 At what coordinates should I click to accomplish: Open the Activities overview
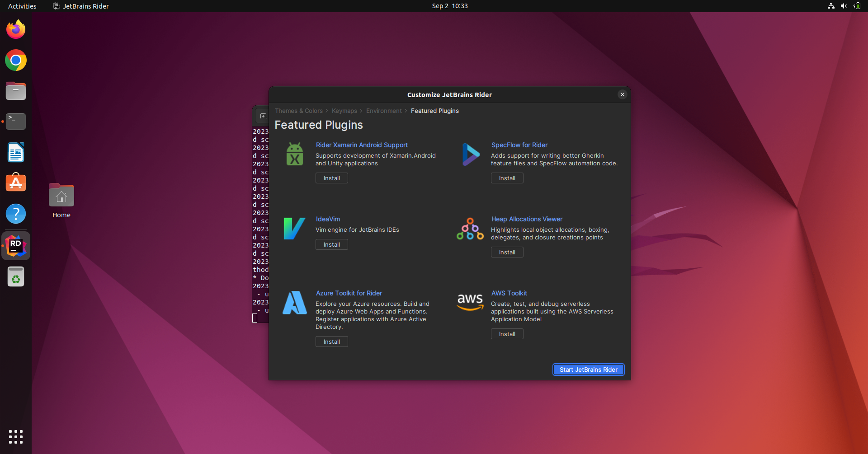pyautogui.click(x=22, y=6)
